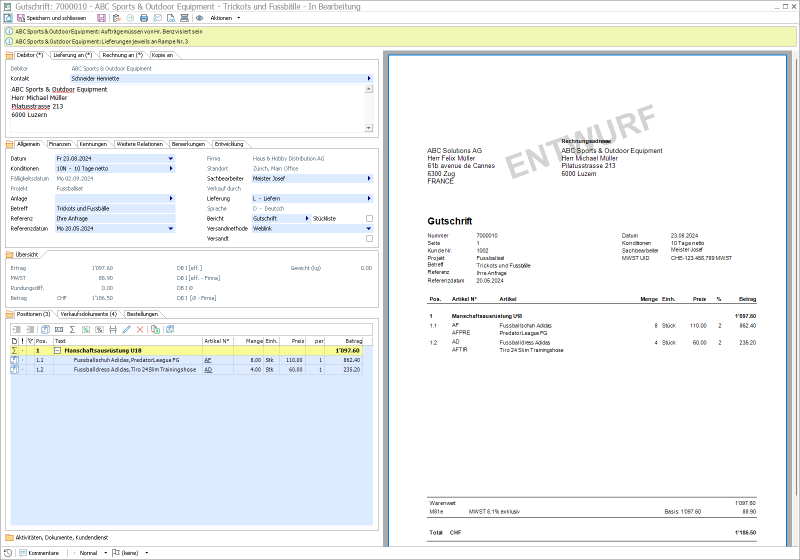Open article link AD in row 1.2
This screenshot has height=560, width=800.
(x=208, y=370)
